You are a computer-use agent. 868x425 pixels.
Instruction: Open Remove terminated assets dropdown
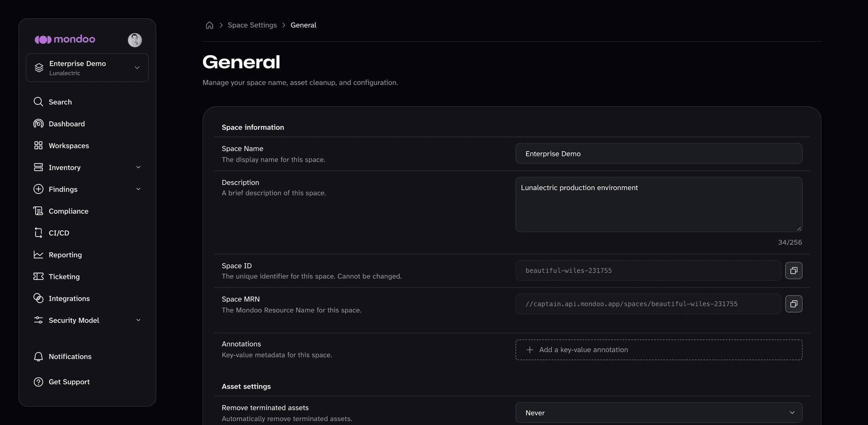[659, 413]
